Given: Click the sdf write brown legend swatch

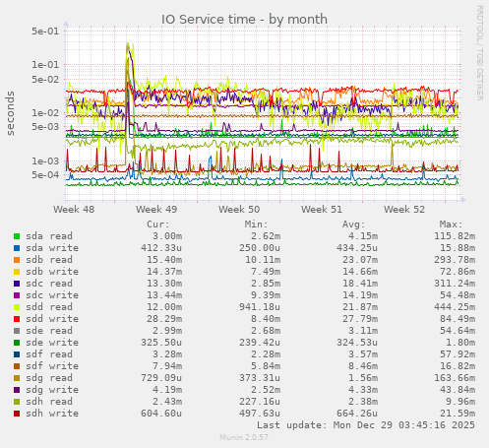Looking at the screenshot, I should [x=17, y=366].
